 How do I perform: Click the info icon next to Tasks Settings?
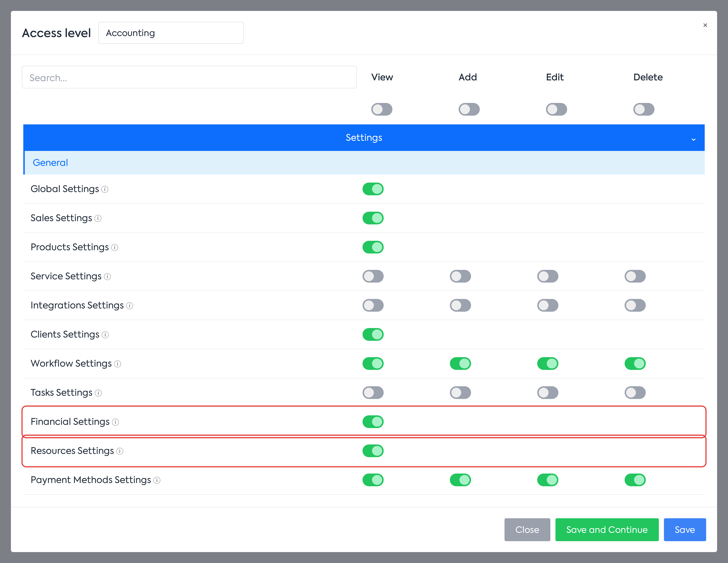click(98, 393)
